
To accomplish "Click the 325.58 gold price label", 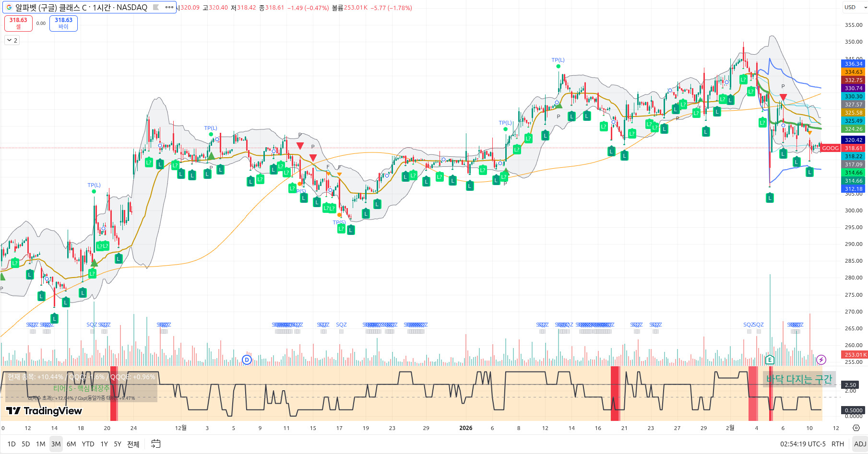I will pyautogui.click(x=853, y=113).
